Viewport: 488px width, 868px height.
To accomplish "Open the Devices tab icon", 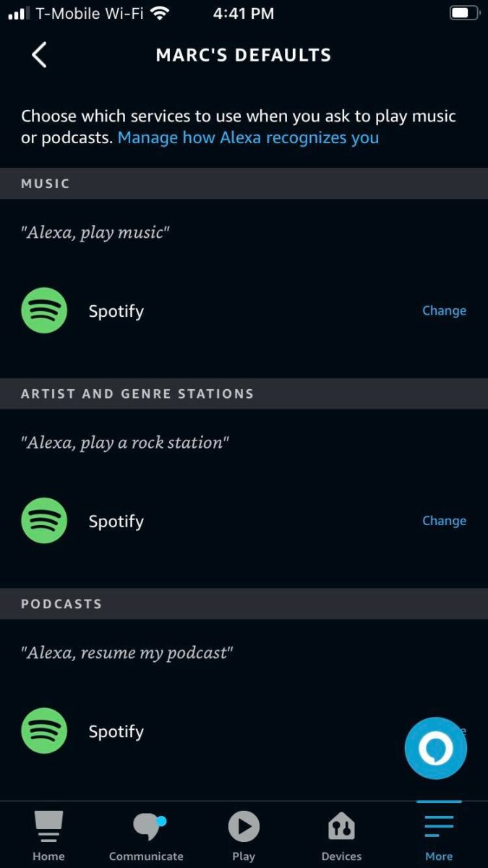I will (341, 826).
